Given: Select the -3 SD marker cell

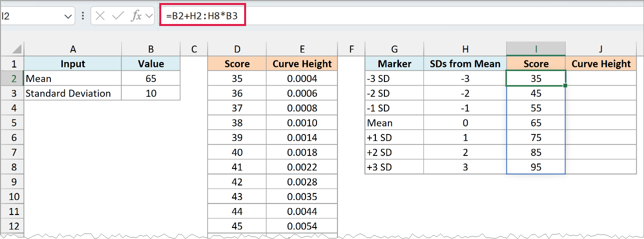Looking at the screenshot, I should (x=394, y=78).
